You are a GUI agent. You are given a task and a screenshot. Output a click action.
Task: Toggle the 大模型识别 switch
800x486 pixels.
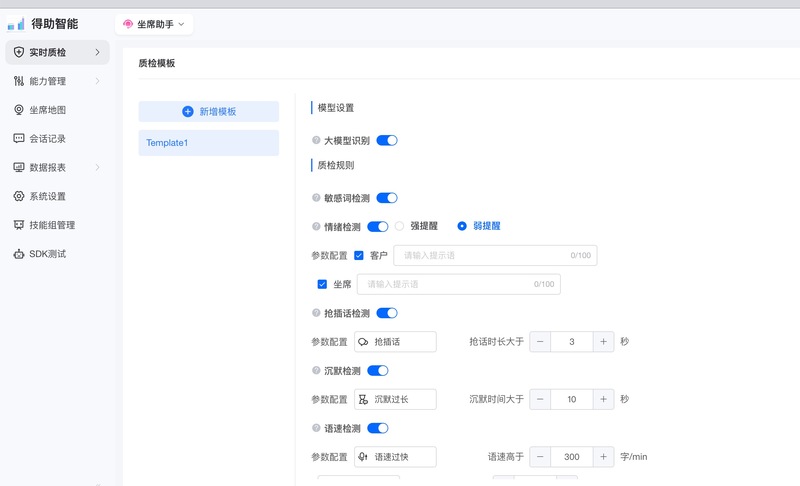387,140
